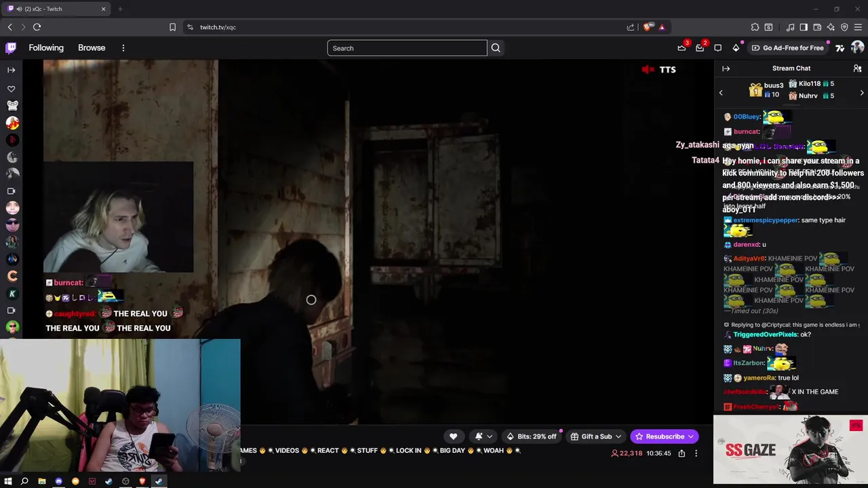Open Brave Rewards triangle icon
The image size is (868, 488).
click(662, 27)
